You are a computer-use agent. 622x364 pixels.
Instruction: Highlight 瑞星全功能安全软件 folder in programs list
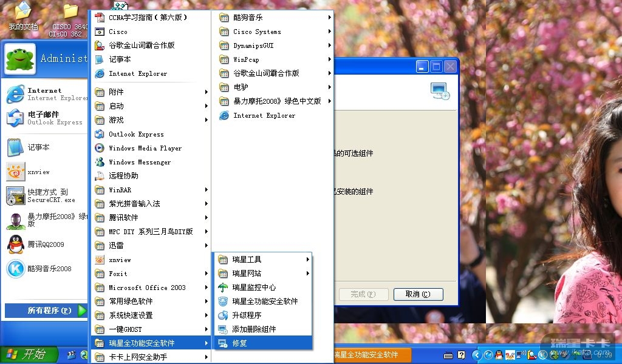click(151, 343)
